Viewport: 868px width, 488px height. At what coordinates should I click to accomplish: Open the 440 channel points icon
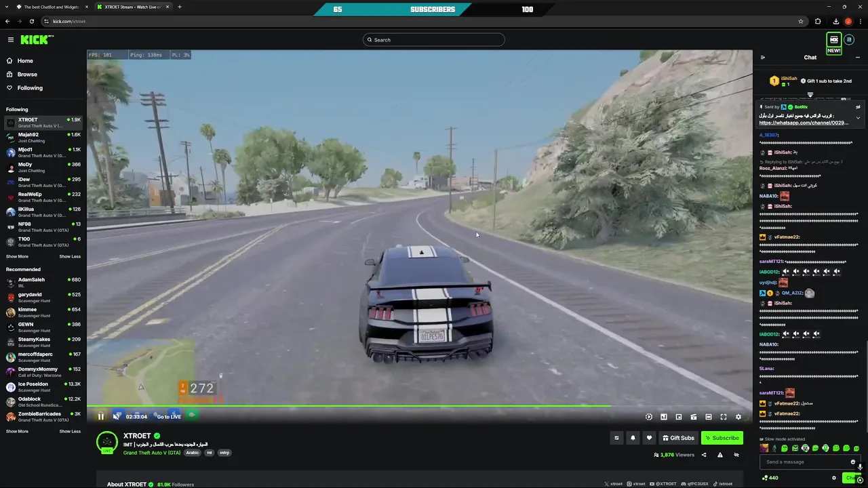tap(770, 478)
